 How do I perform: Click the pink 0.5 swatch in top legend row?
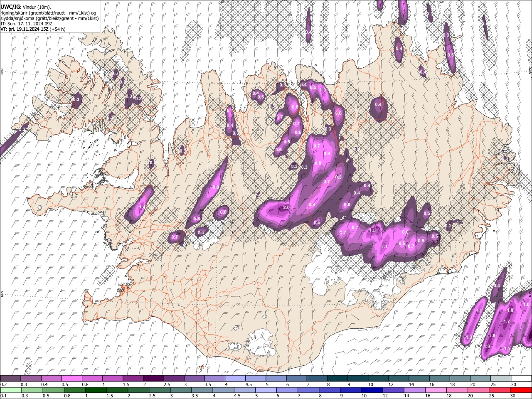click(x=71, y=378)
